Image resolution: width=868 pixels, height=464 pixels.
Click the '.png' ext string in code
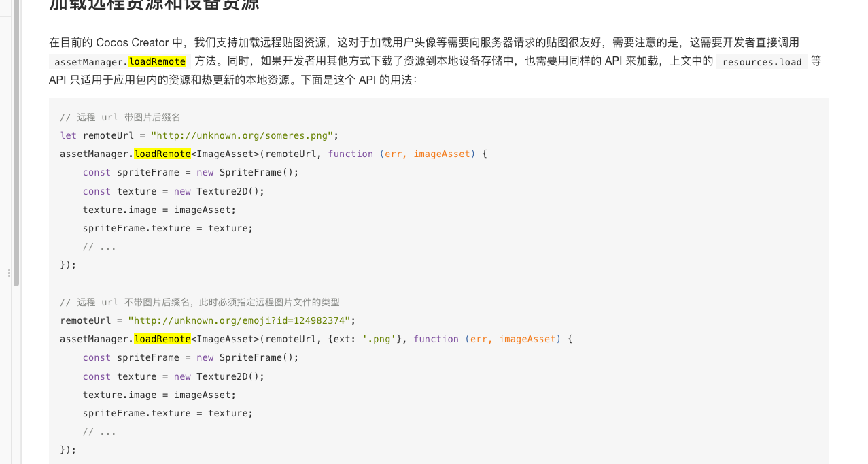379,339
